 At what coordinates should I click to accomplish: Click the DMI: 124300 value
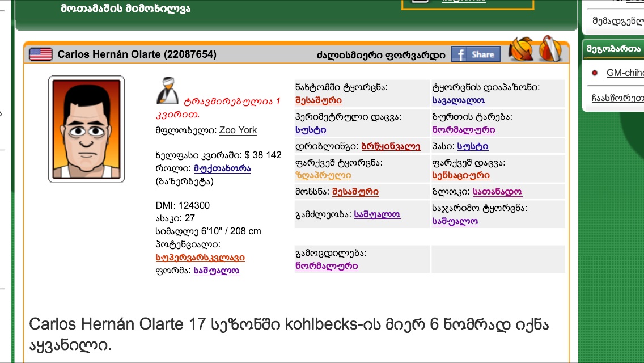(x=183, y=205)
